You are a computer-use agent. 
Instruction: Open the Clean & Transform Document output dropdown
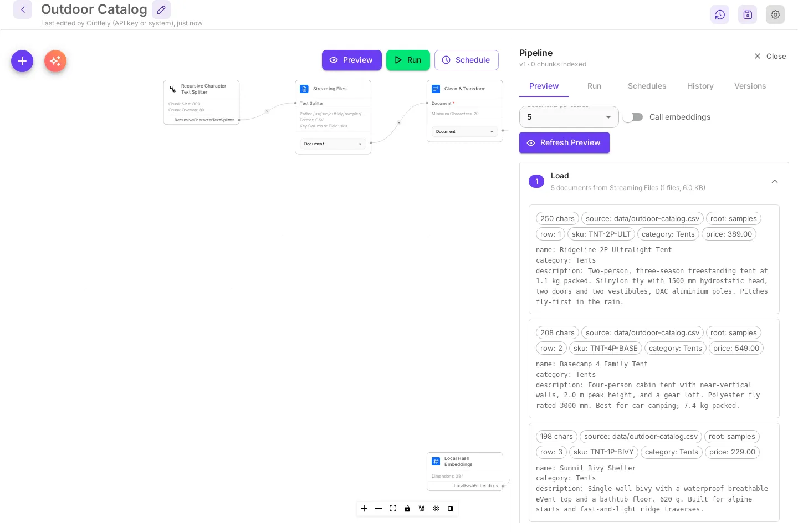pos(465,131)
